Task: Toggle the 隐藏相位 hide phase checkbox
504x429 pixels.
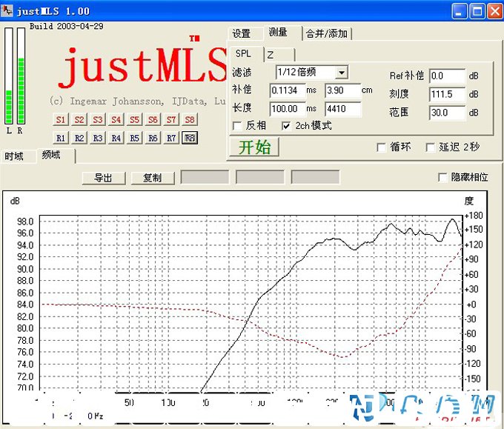Action: 442,177
